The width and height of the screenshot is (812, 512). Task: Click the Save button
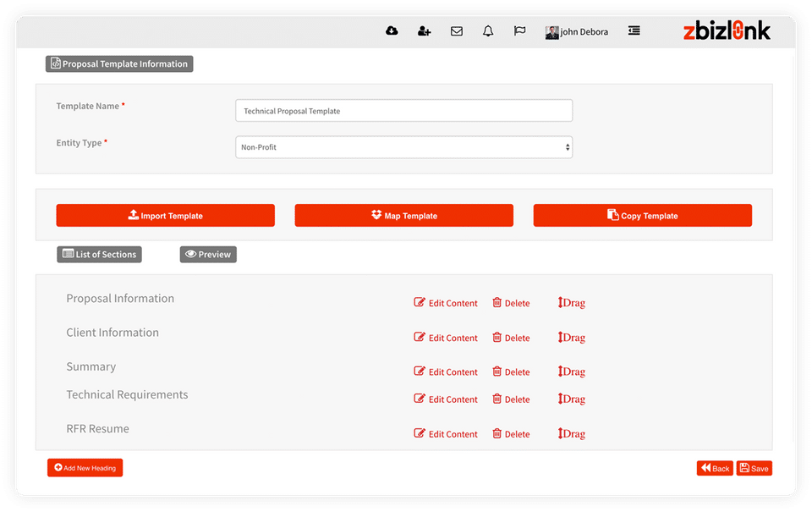754,469
